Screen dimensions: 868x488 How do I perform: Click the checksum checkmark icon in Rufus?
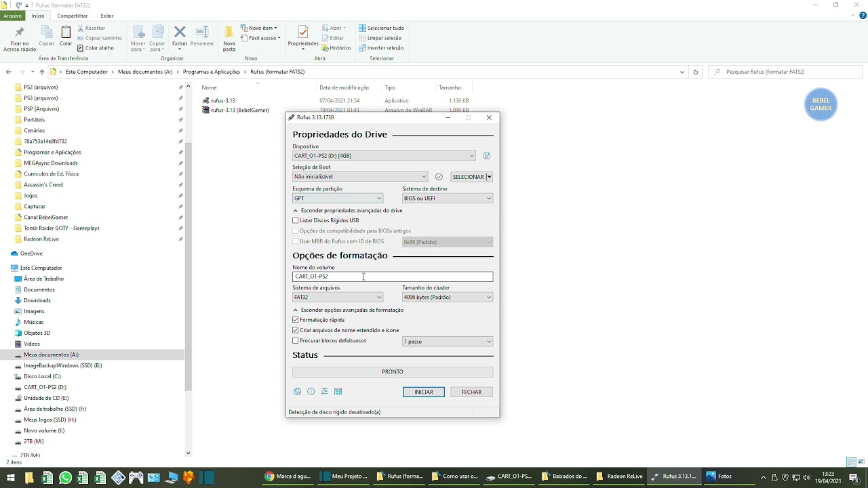click(x=439, y=177)
